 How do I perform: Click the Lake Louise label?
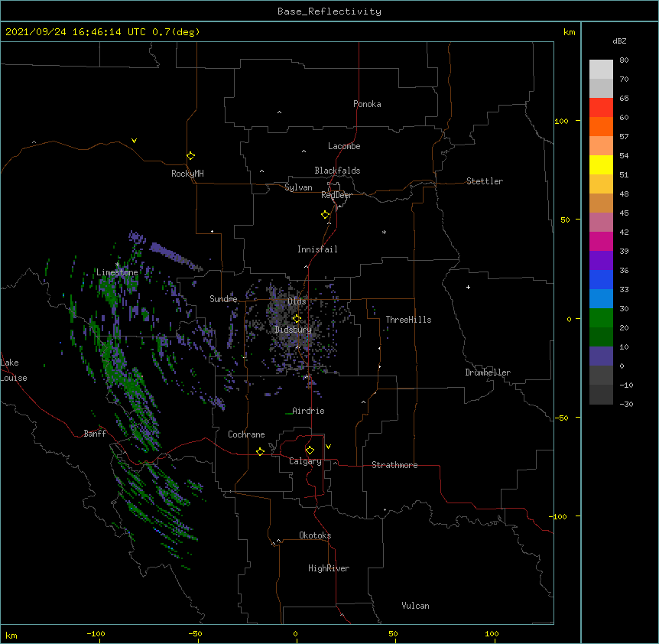(x=14, y=370)
